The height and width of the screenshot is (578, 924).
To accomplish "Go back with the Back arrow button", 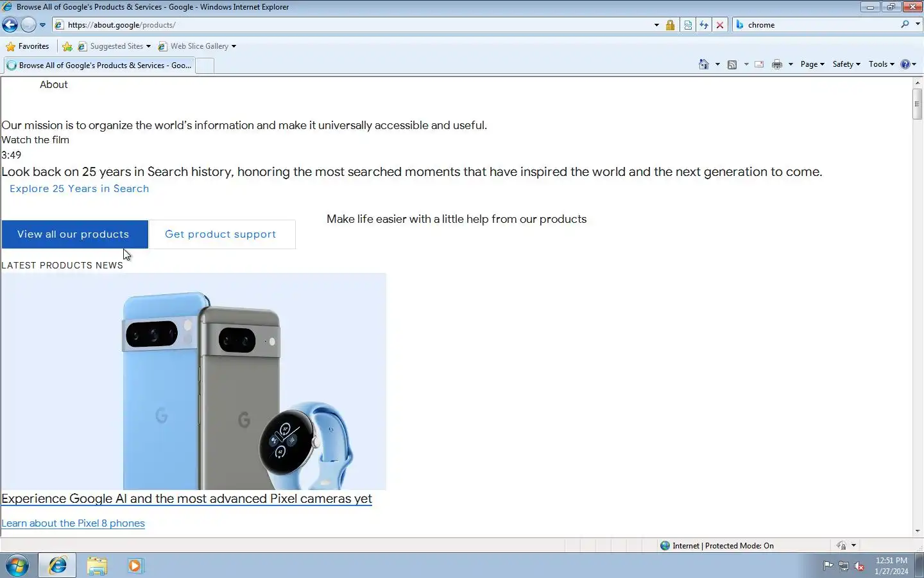I will pos(10,25).
